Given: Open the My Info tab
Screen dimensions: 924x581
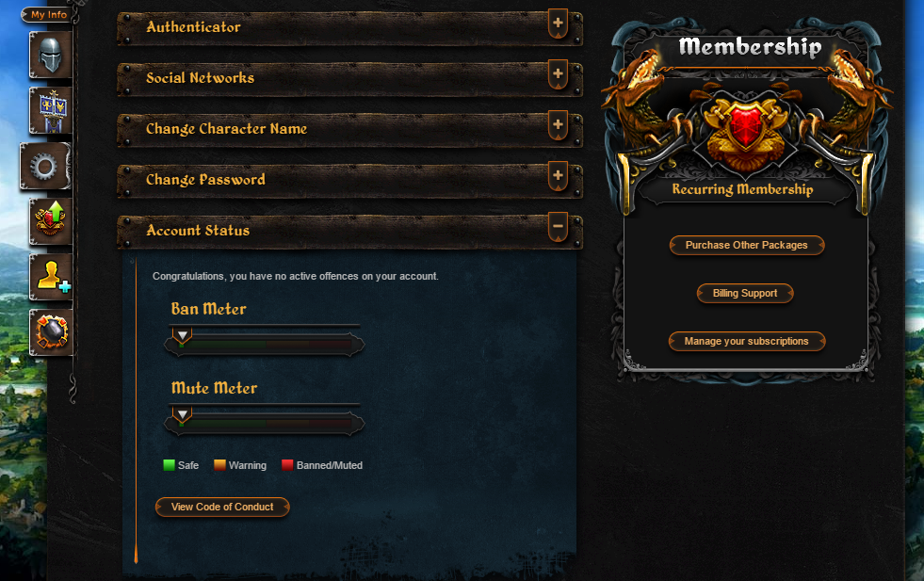Looking at the screenshot, I should (48, 14).
